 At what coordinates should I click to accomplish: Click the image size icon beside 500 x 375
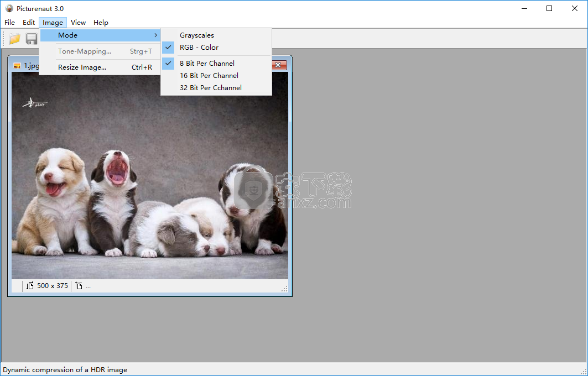30,286
